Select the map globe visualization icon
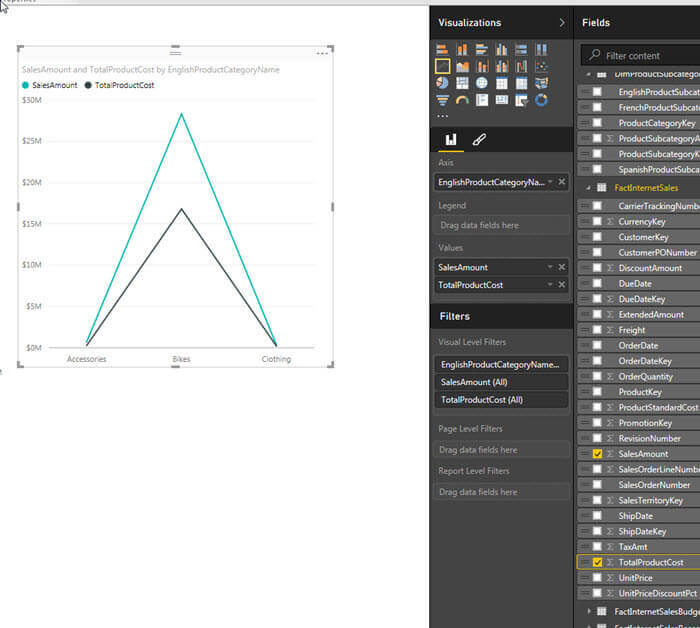The height and width of the screenshot is (628, 700). pos(482,83)
